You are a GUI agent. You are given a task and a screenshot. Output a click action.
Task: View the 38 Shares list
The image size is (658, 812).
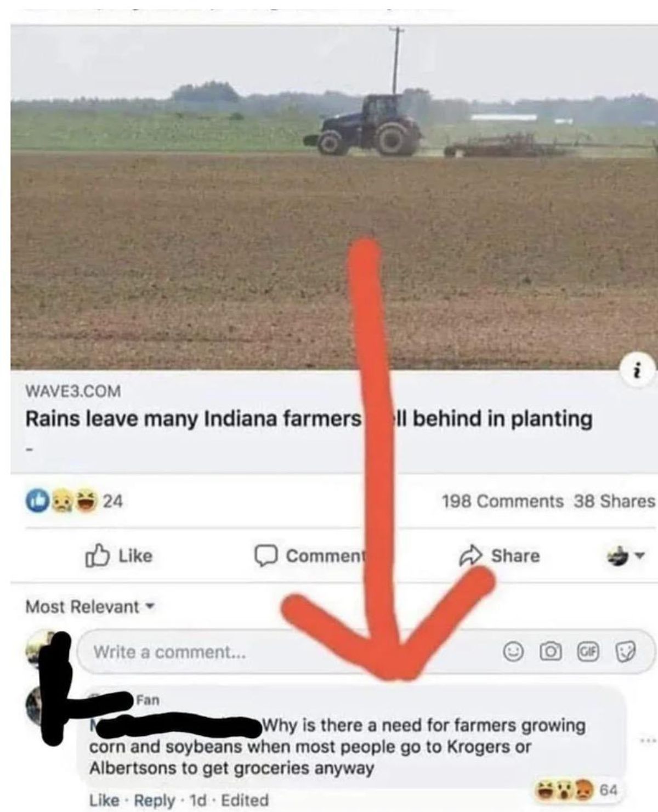[614, 501]
